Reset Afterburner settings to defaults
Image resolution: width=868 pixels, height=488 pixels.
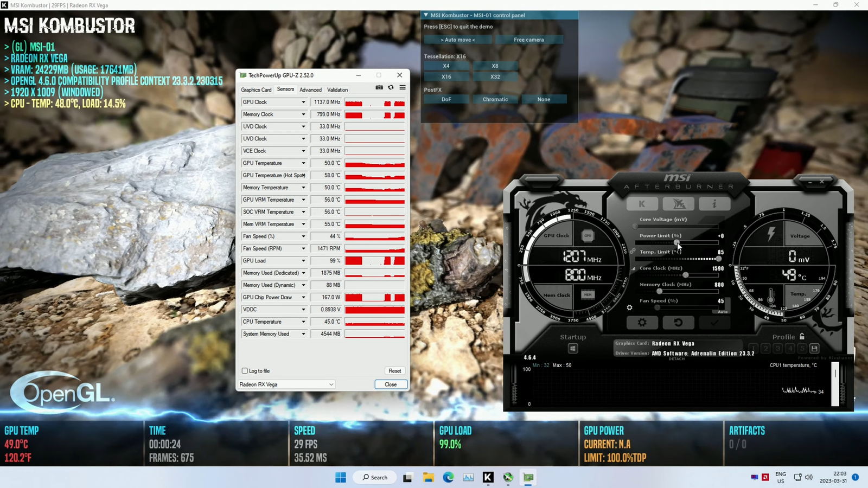[678, 323]
